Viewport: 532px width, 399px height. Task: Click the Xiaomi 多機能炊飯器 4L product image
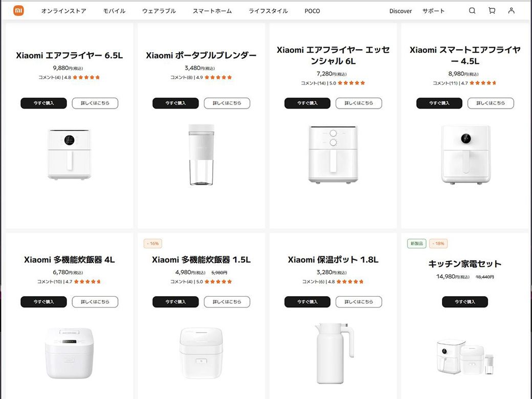point(69,353)
